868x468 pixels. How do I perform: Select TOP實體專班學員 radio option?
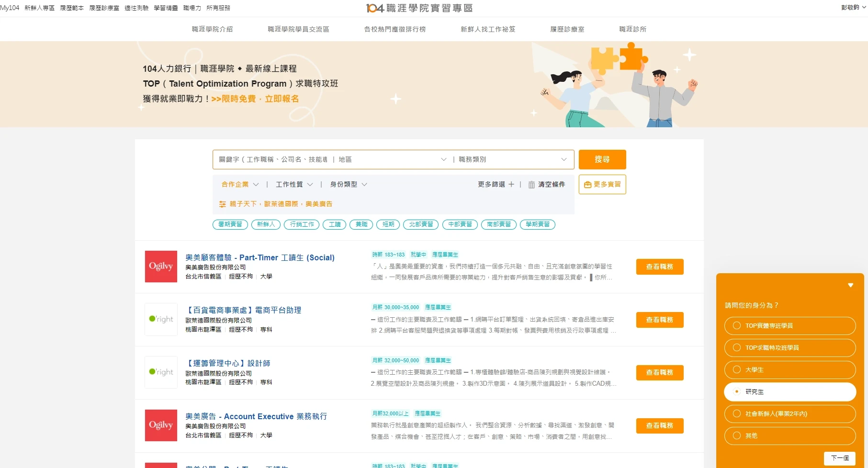(x=790, y=326)
